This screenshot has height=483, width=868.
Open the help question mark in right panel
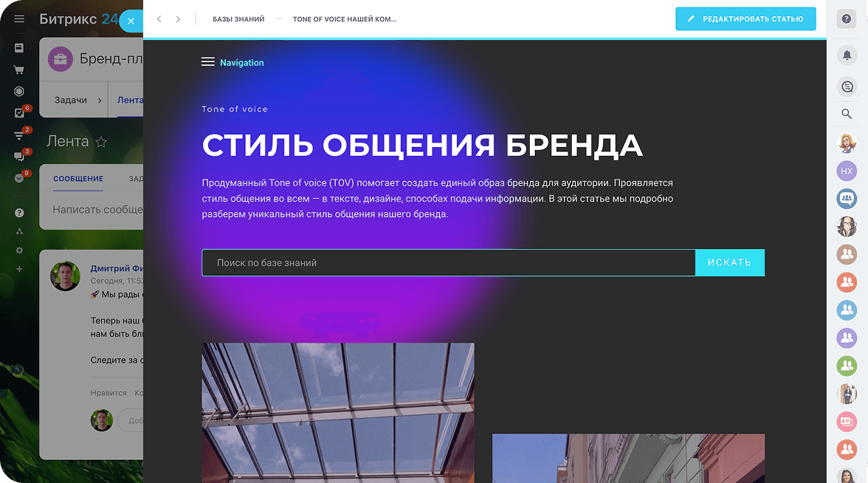pyautogui.click(x=847, y=20)
